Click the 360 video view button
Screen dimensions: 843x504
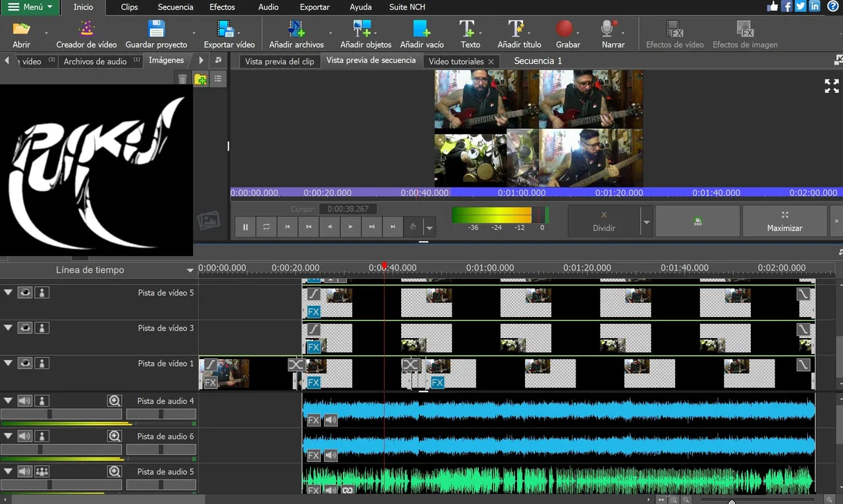coord(697,222)
